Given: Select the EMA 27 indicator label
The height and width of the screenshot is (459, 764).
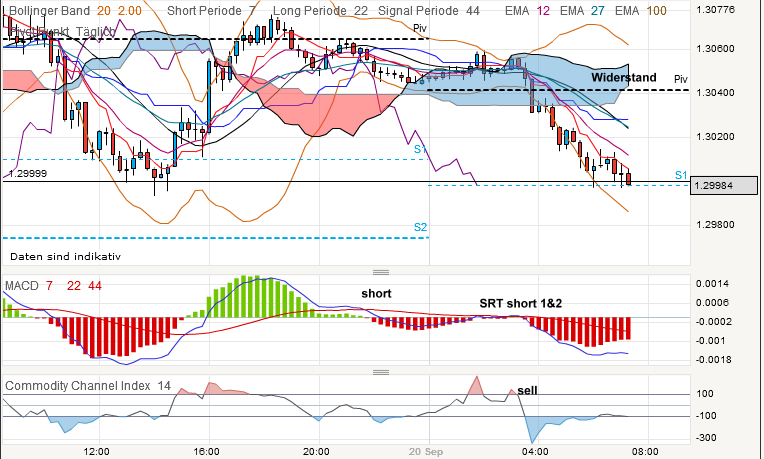Looking at the screenshot, I should [x=582, y=11].
